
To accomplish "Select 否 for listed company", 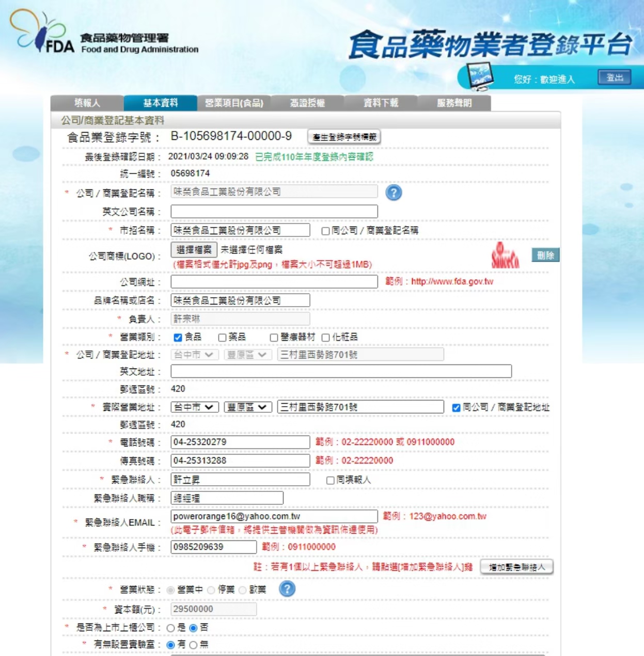I will click(x=193, y=628).
